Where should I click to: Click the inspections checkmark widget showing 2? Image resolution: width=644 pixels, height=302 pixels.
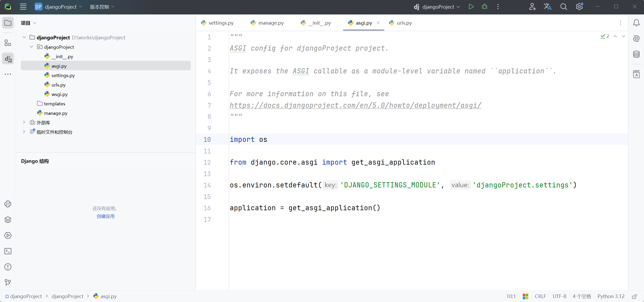605,36
